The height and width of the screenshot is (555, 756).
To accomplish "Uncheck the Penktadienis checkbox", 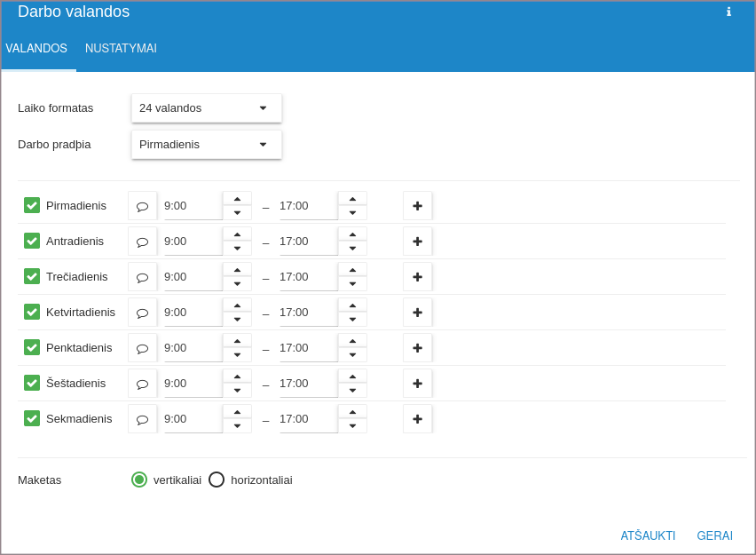I will 32,347.
